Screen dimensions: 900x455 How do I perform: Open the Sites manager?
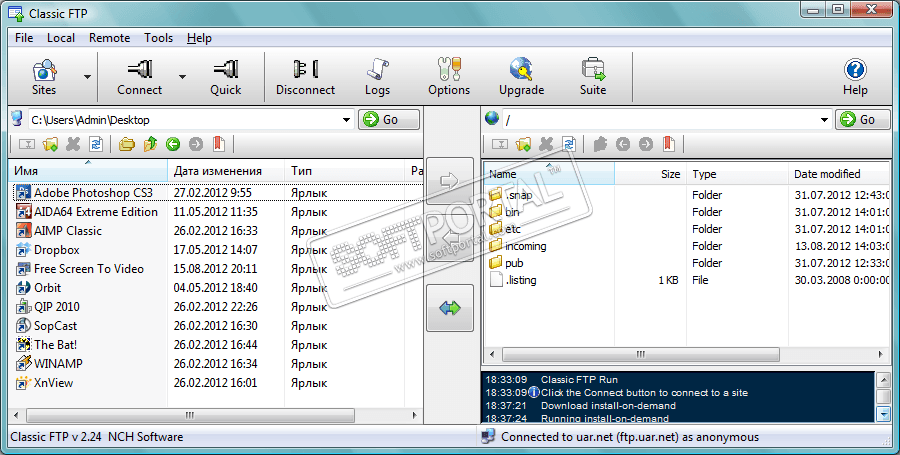(x=44, y=77)
